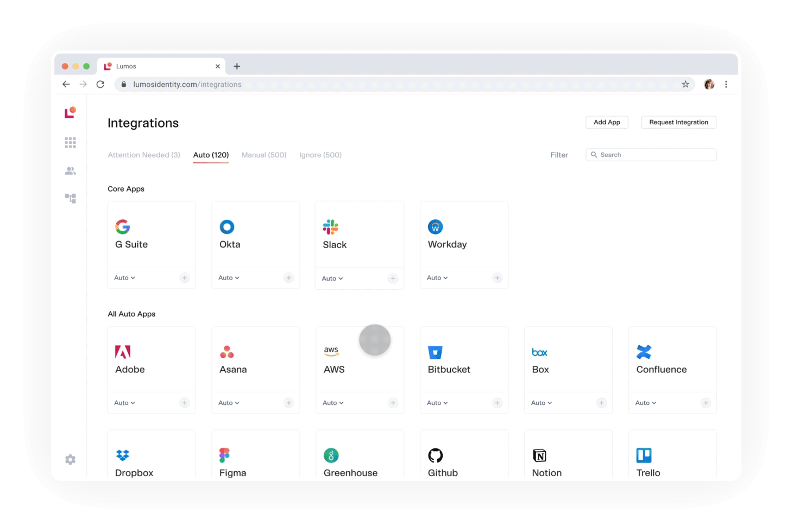
Task: Focus the integrations Search field
Action: point(651,155)
